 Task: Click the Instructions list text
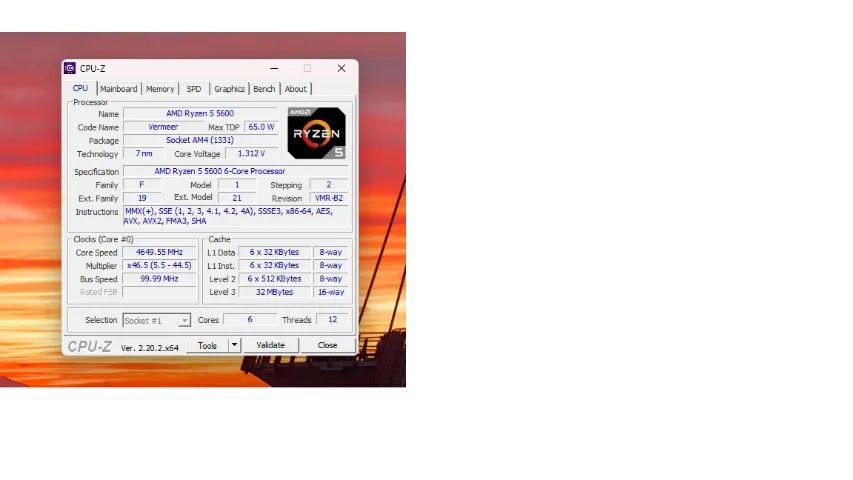coord(235,216)
